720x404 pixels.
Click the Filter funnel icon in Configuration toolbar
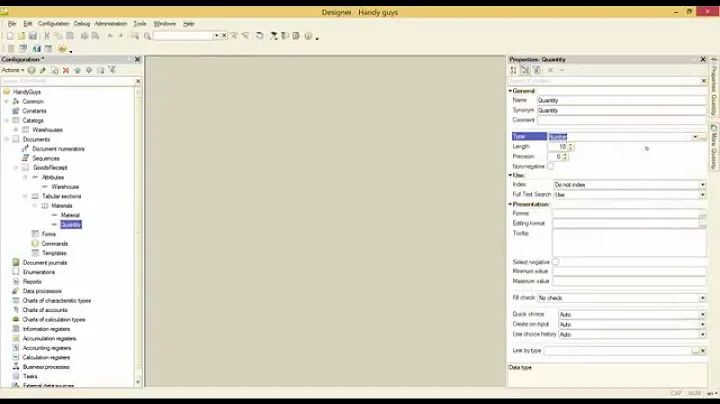(x=112, y=70)
